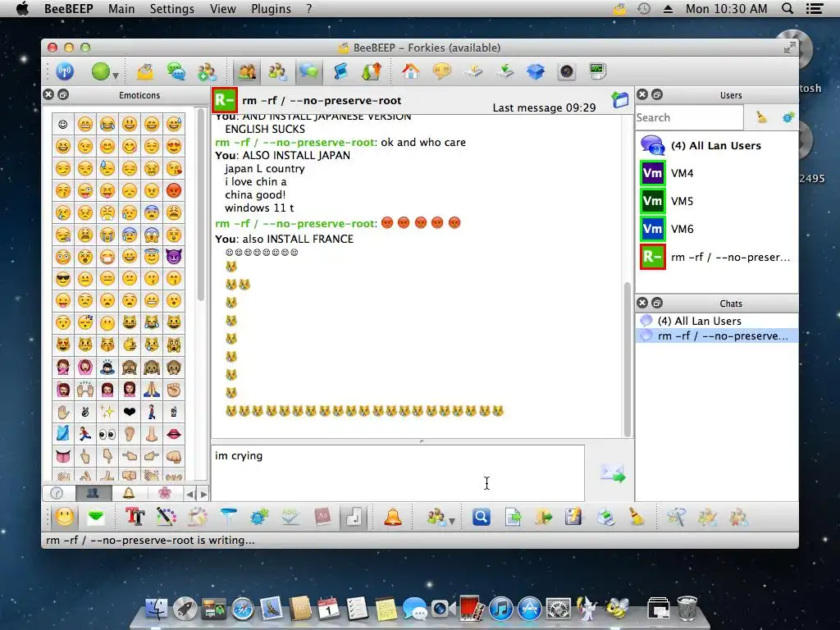Screen dimensions: 840x630
Task: Click the emoticon tabs right arrow
Action: [203, 493]
